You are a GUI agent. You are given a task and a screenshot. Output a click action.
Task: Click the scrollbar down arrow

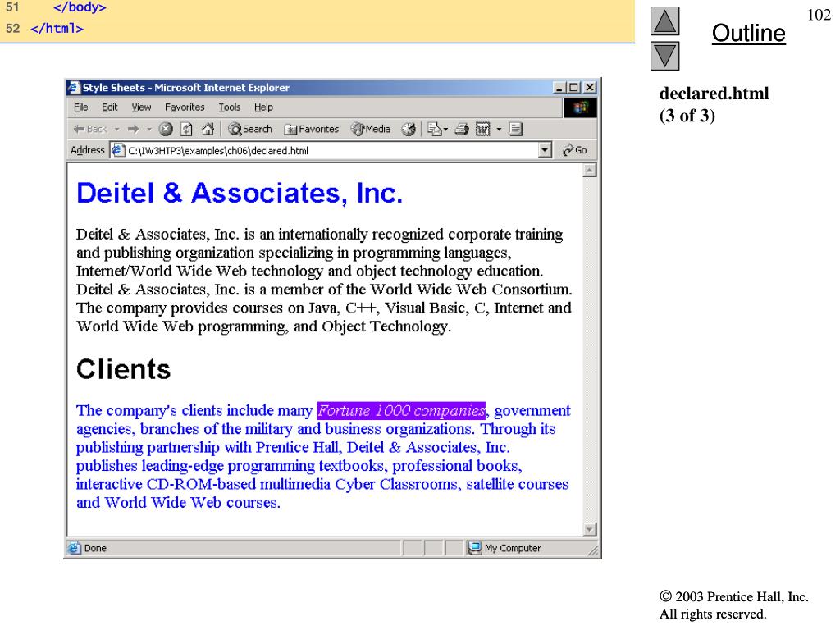pos(589,529)
